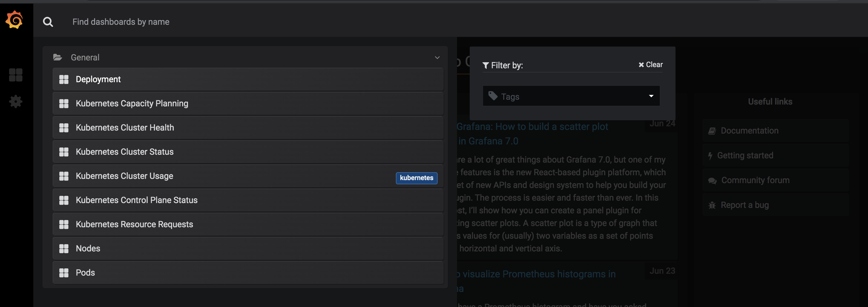Click the Grafana logo icon
The width and height of the screenshot is (868, 307).
pos(14,20)
